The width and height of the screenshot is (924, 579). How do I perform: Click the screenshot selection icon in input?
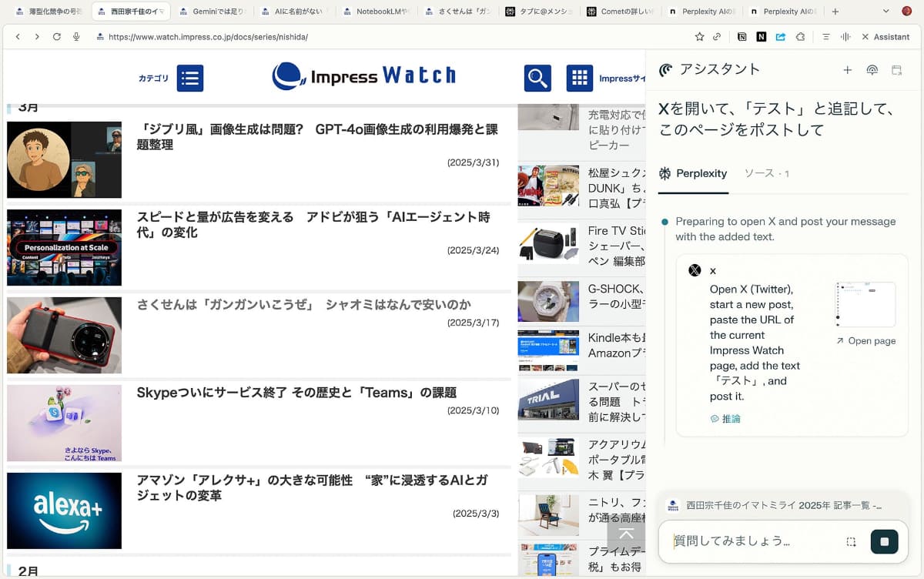pyautogui.click(x=851, y=541)
